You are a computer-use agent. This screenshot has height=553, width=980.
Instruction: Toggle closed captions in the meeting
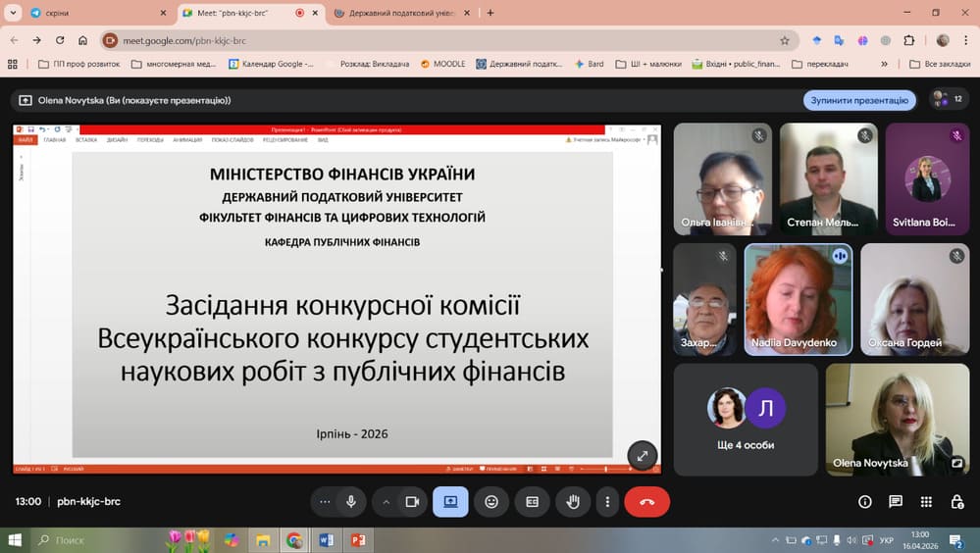pos(533,501)
